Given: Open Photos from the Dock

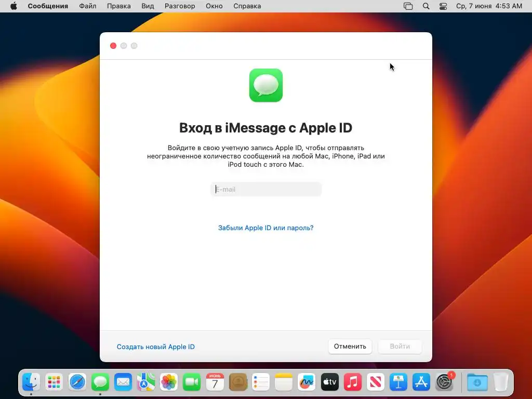Looking at the screenshot, I should (169, 382).
